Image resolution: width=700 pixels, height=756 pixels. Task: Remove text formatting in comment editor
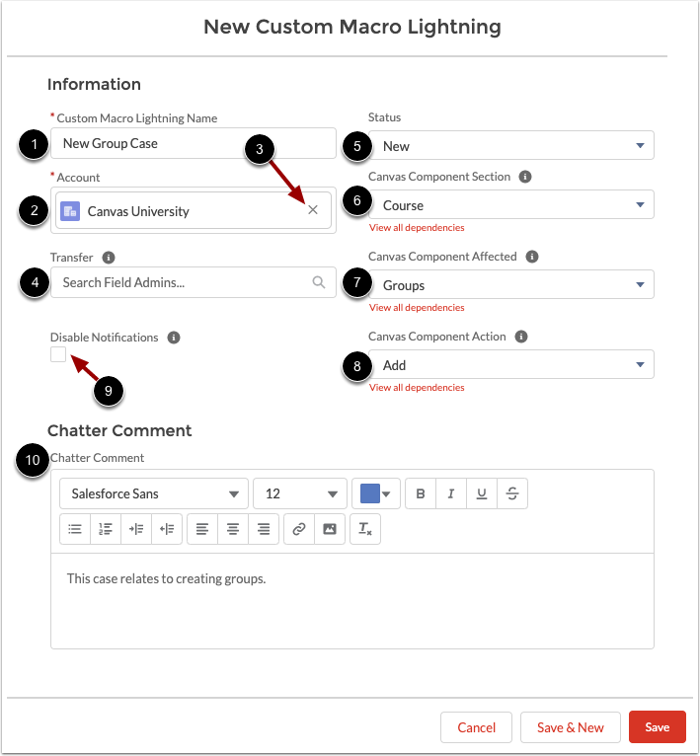click(365, 529)
